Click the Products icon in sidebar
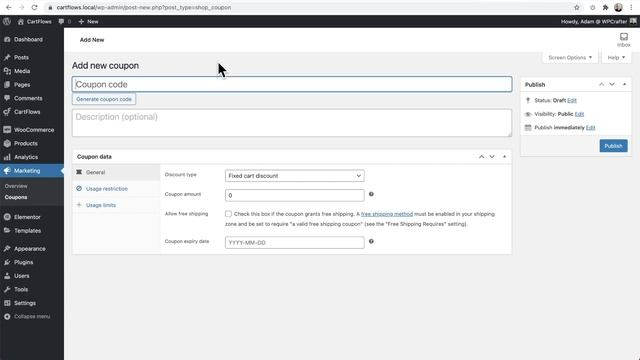The height and width of the screenshot is (360, 640). click(7, 143)
